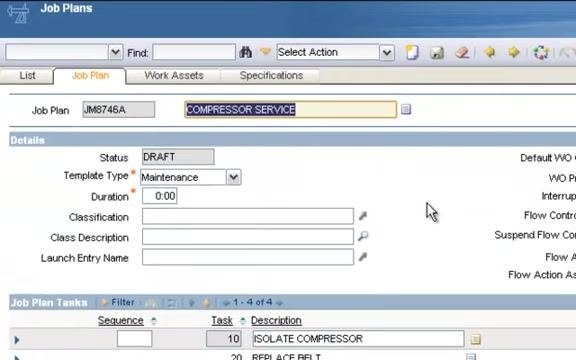Click the magnifier icon beside Class Description
Viewport: 576px width, 360px height.
click(363, 236)
